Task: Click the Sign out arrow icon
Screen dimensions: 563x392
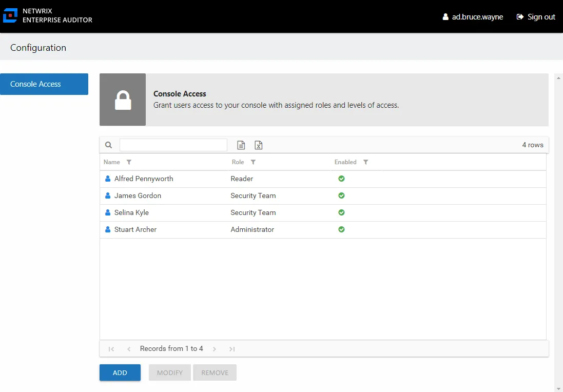Action: click(x=520, y=17)
